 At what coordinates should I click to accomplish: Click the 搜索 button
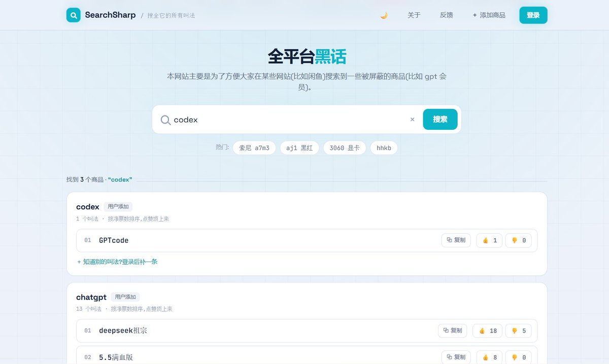(440, 120)
